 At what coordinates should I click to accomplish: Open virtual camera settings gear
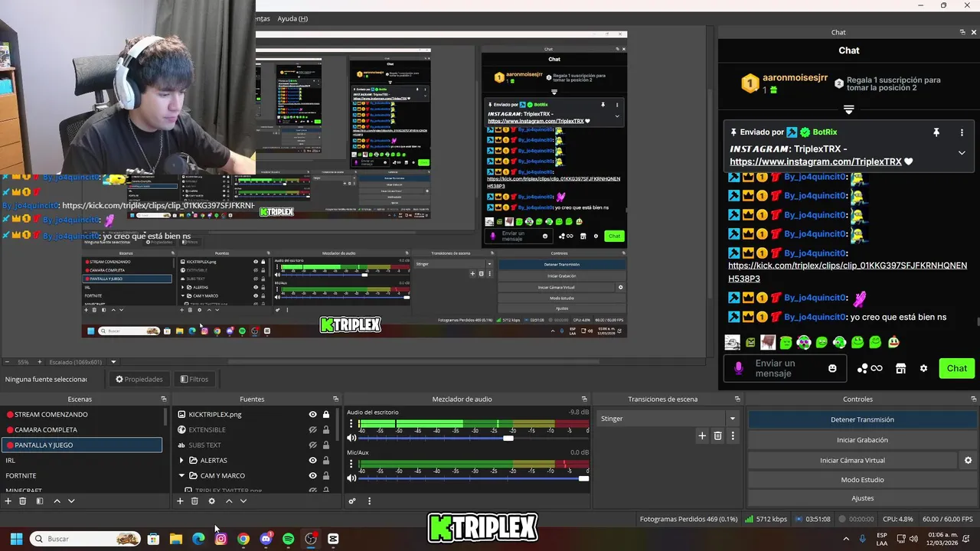(968, 460)
